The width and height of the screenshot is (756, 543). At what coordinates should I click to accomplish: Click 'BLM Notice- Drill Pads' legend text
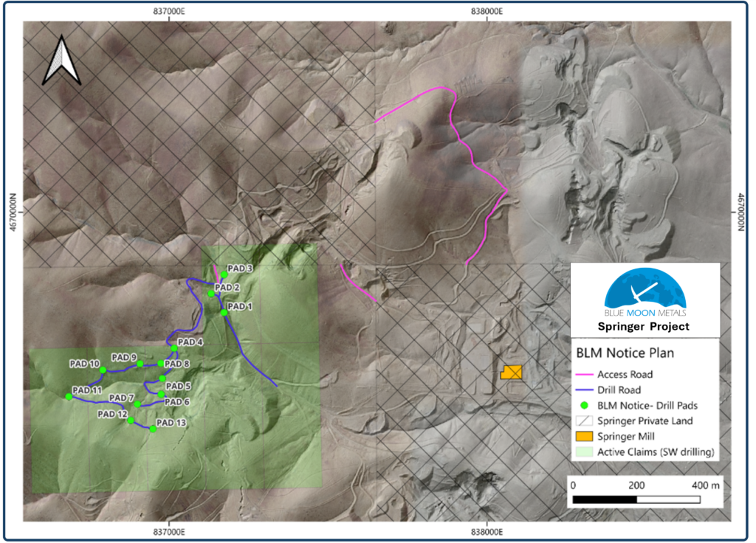[647, 405]
